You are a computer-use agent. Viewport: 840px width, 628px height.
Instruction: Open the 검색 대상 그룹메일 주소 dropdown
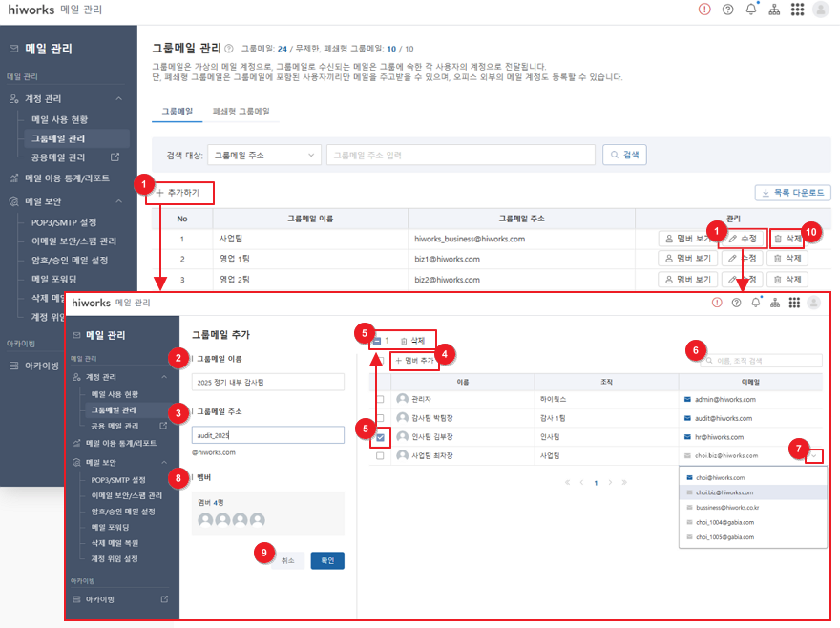262,154
